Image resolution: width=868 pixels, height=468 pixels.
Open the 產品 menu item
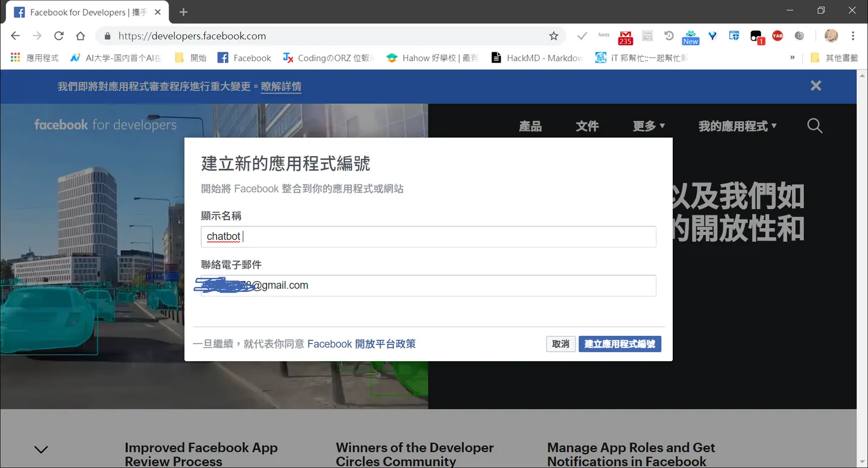[530, 126]
